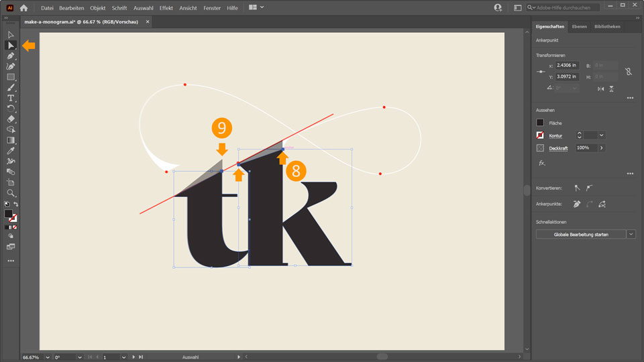Select the Gradient tool
Viewport: 644px width, 362px height.
point(11,140)
